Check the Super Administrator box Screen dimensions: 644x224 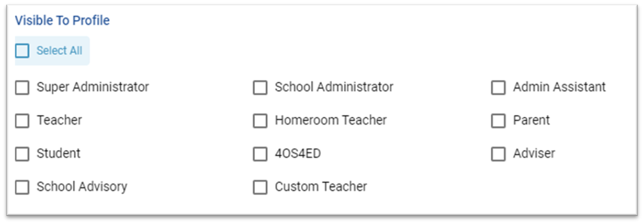[x=22, y=88]
